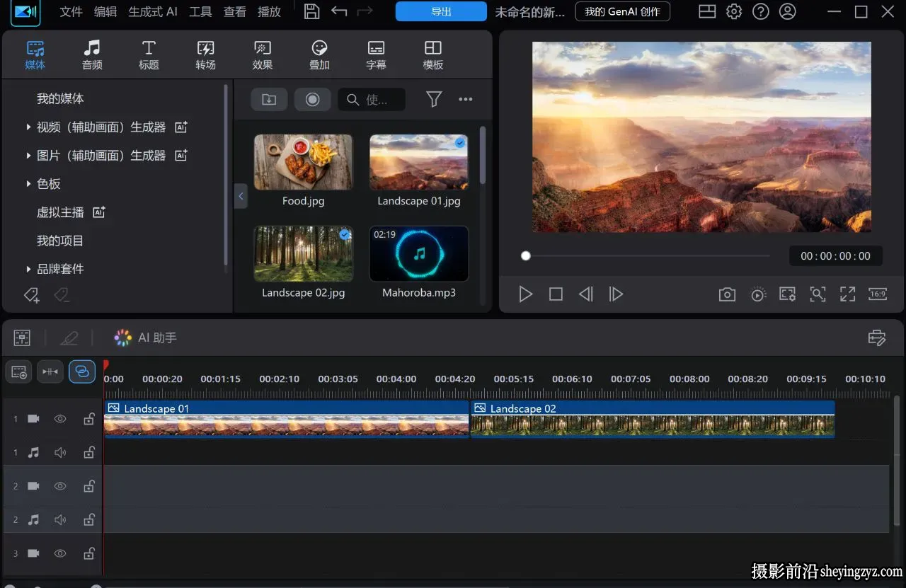Play the preview video

coord(525,294)
